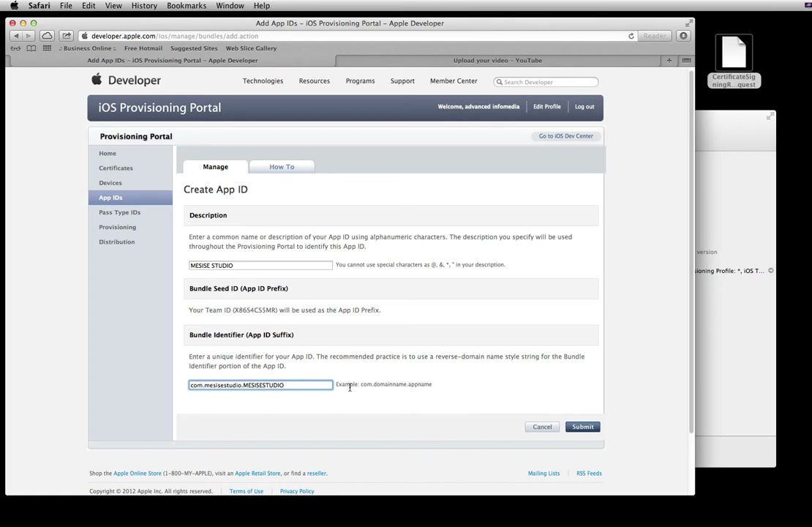Viewport: 812px width, 527px height.
Task: Open Web Slice Gallery bookmark
Action: (x=251, y=48)
